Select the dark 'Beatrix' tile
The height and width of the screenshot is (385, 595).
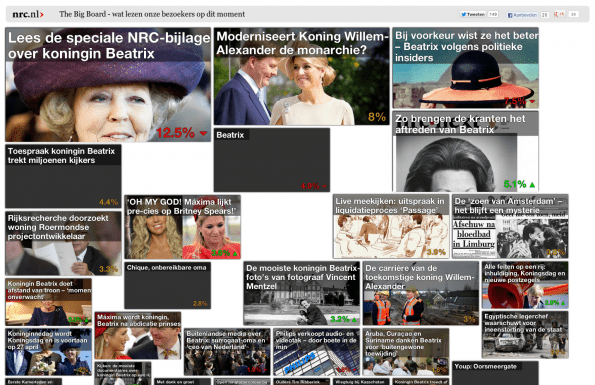click(272, 160)
